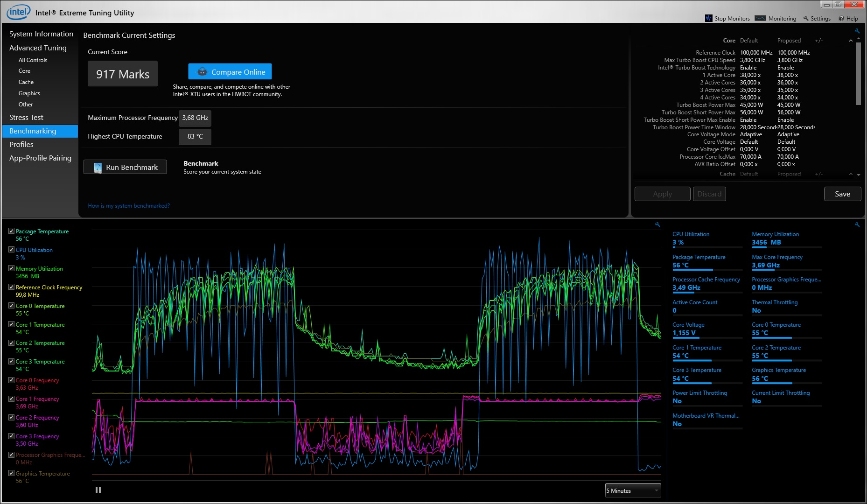The width and height of the screenshot is (867, 504).
Task: Select Core tuning subsection
Action: [x=24, y=71]
